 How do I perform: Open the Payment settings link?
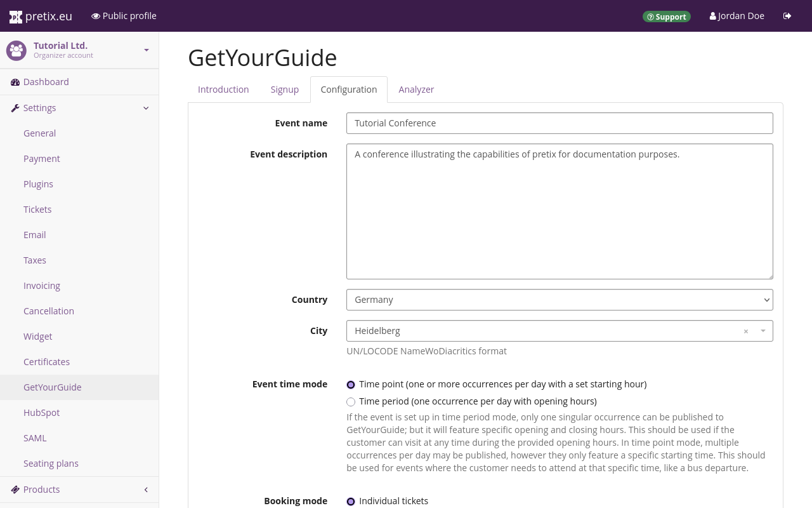pos(41,158)
